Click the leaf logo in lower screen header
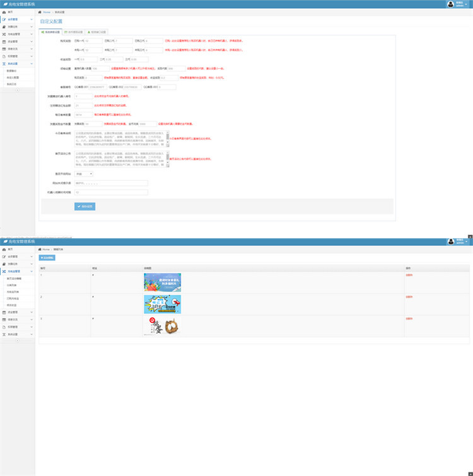Viewport: 473px width, 476px height. (x=5, y=241)
